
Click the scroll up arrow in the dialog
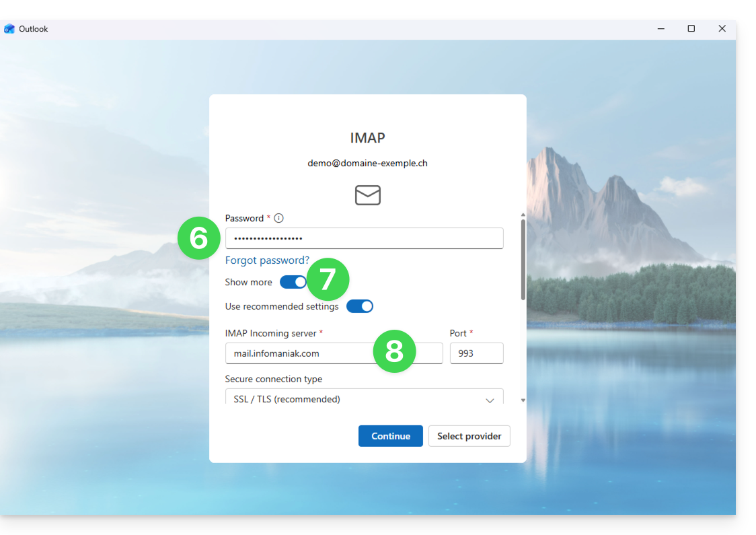(x=523, y=215)
